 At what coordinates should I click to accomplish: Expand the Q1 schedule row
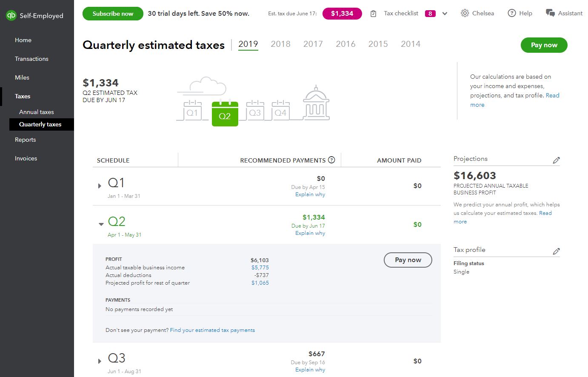(100, 186)
